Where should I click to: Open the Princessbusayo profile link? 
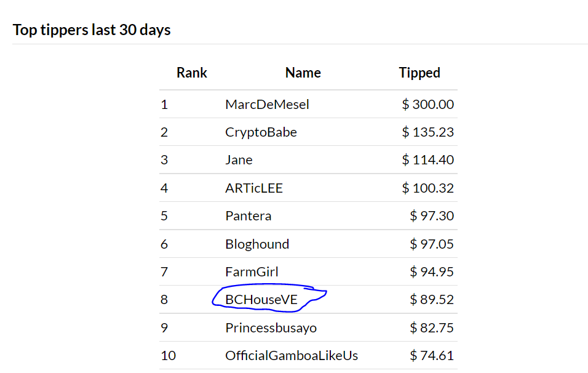coord(271,328)
